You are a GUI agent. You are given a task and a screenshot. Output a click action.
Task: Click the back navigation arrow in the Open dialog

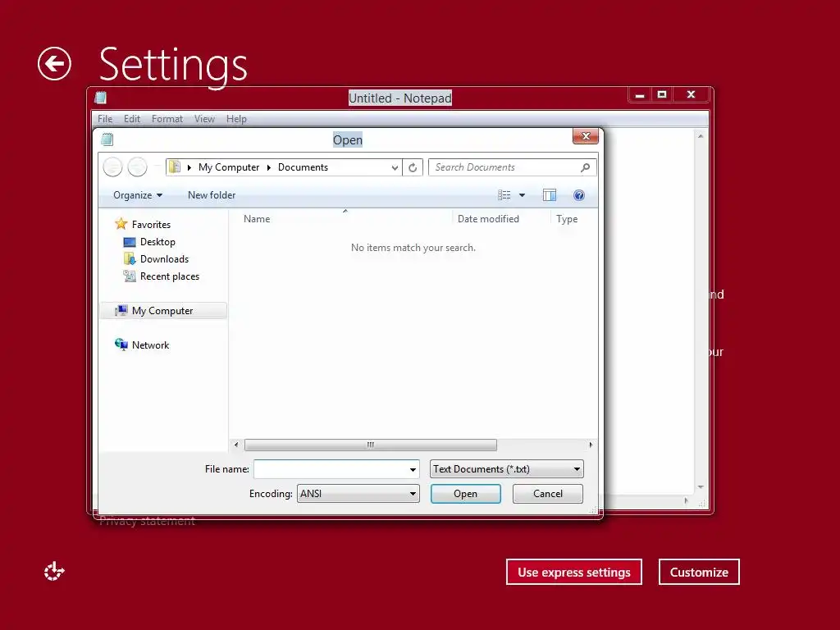112,167
